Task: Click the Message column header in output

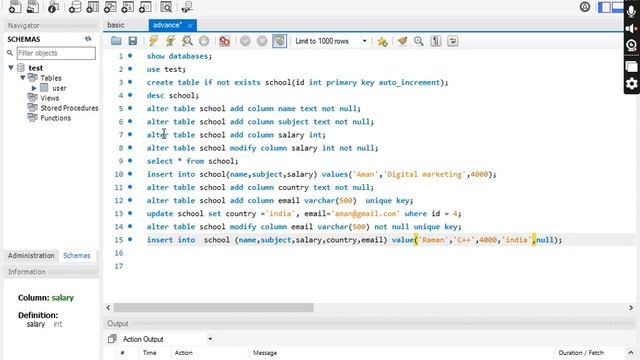Action: coord(264,353)
